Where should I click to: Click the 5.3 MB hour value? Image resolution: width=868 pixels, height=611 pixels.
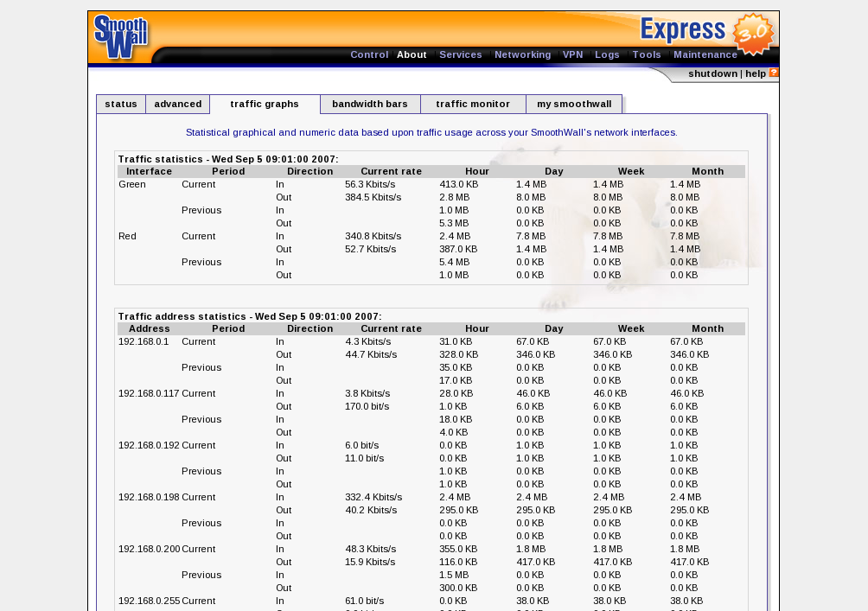454,224
